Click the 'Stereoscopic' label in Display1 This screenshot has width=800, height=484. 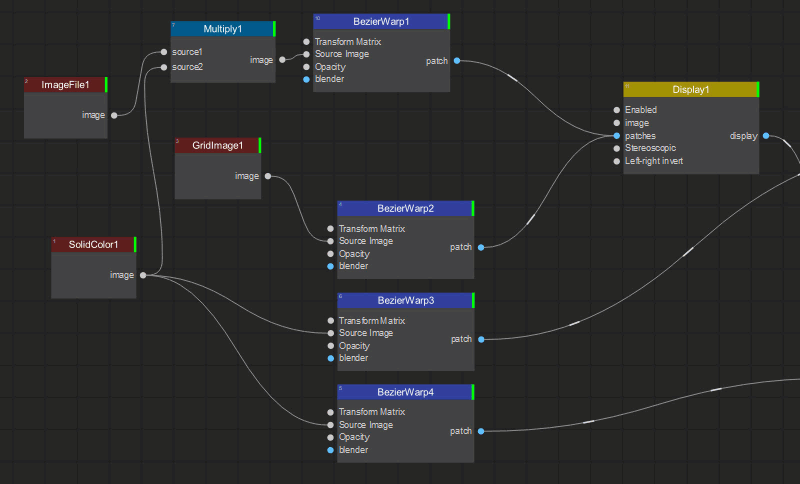651,148
